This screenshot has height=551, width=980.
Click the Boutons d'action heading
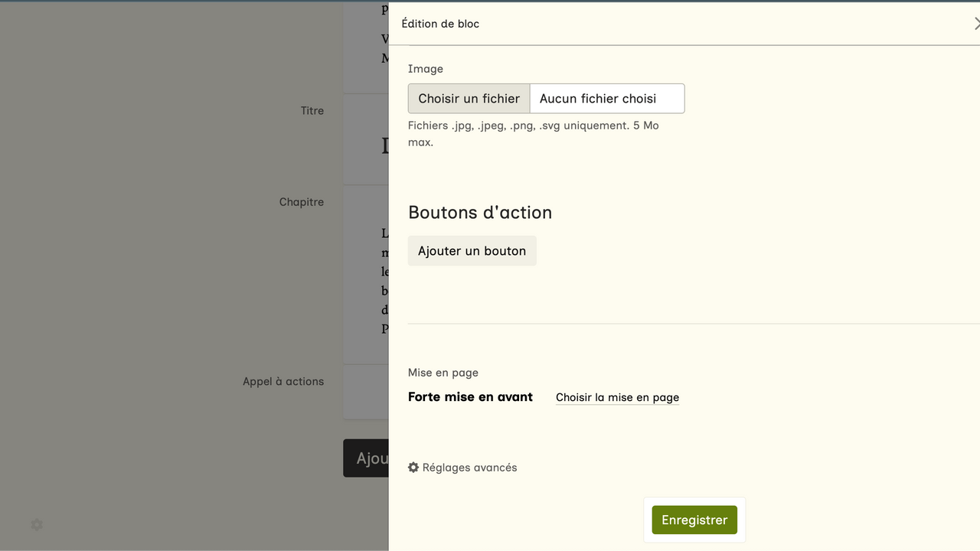click(480, 213)
